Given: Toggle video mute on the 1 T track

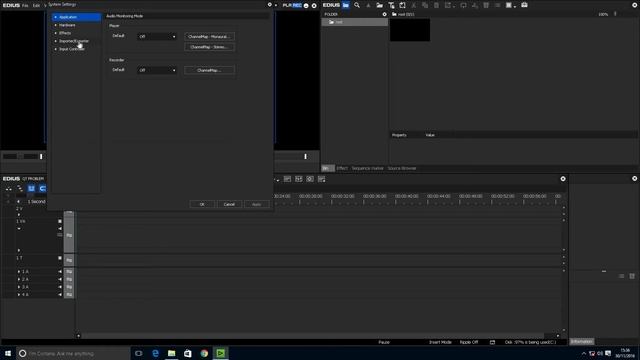Looking at the screenshot, I should (60, 258).
